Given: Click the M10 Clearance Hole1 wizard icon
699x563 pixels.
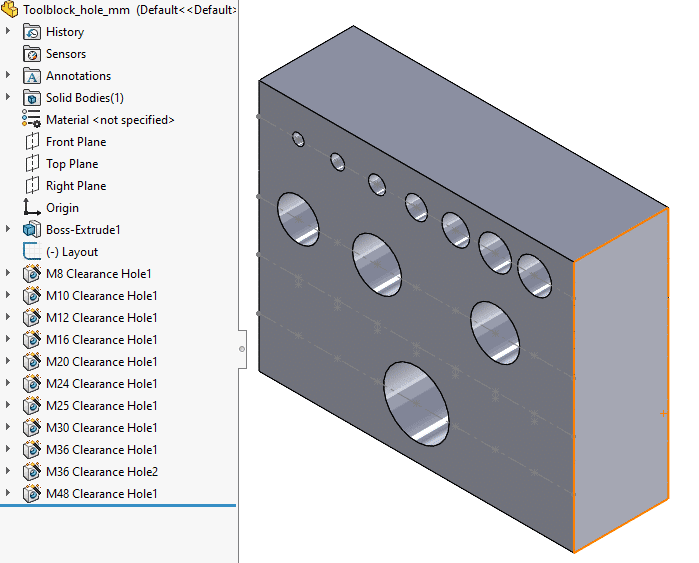Looking at the screenshot, I should (x=32, y=296).
